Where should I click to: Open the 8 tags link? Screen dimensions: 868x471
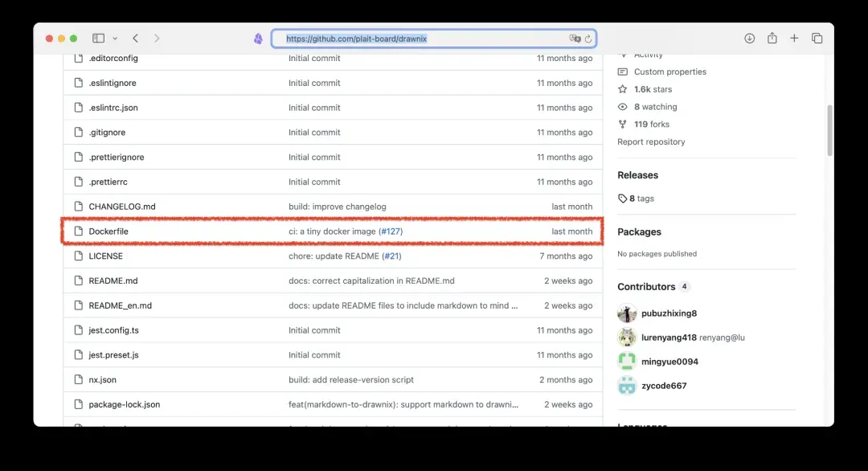(641, 199)
